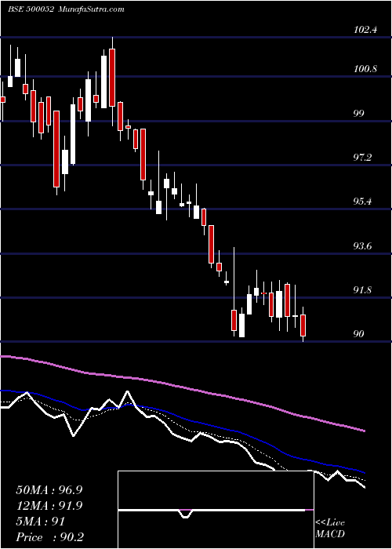
Task: Click the MACD histogram inset panel
Action: coord(216,510)
